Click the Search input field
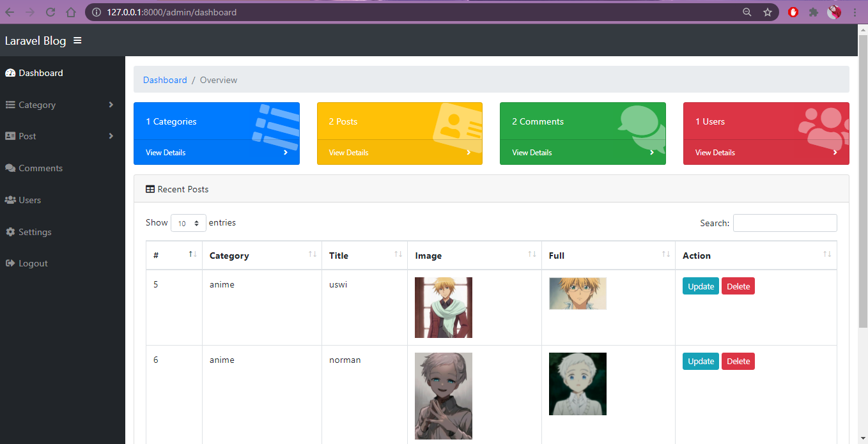The height and width of the screenshot is (444, 868). tap(785, 223)
